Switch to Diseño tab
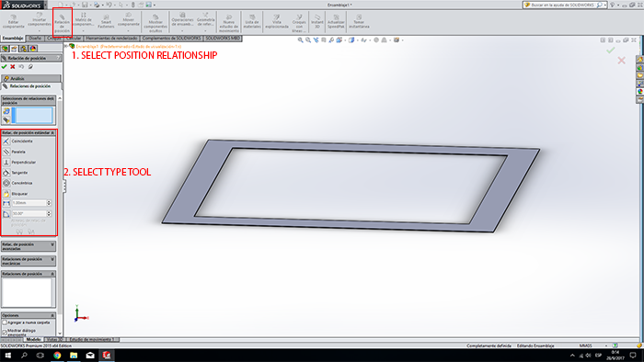 (x=35, y=38)
